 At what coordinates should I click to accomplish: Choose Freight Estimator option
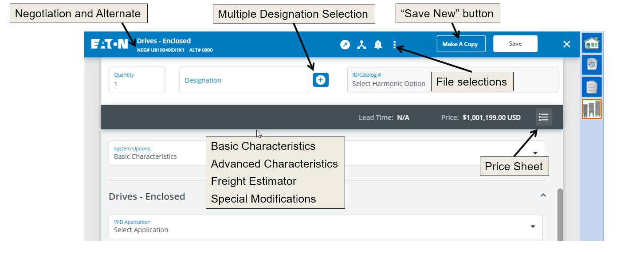pos(254,181)
